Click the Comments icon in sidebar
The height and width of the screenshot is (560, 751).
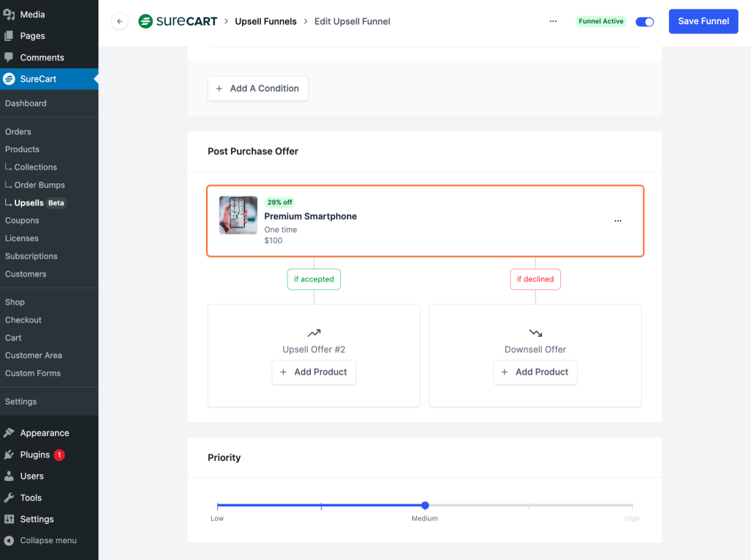[9, 57]
